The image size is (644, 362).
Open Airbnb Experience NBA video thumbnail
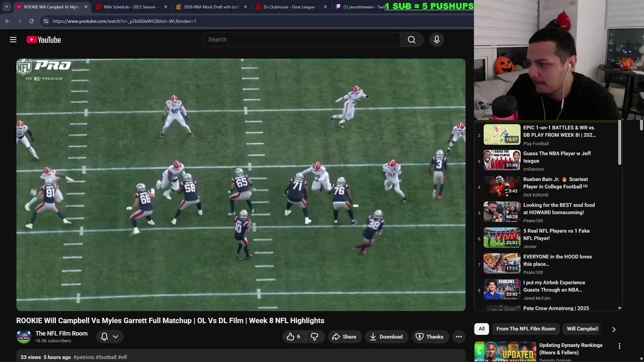pyautogui.click(x=502, y=289)
